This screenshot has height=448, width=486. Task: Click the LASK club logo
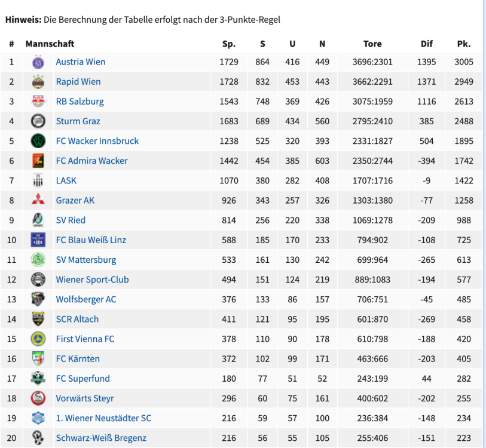(x=38, y=180)
